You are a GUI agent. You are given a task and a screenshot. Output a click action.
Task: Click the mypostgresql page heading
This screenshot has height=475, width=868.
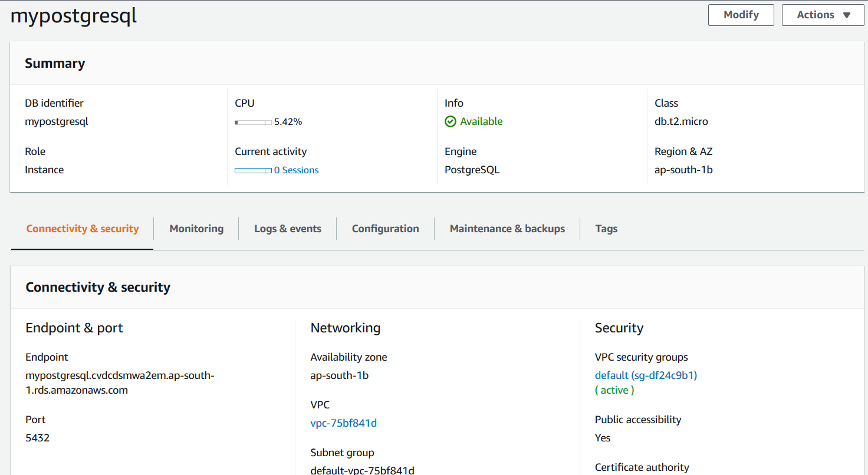coord(74,16)
